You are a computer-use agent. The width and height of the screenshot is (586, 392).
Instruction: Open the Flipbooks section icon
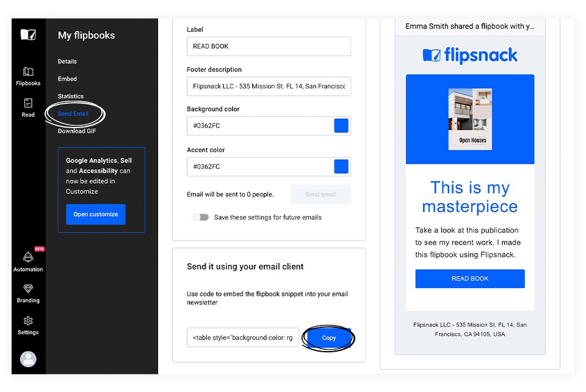coord(28,71)
